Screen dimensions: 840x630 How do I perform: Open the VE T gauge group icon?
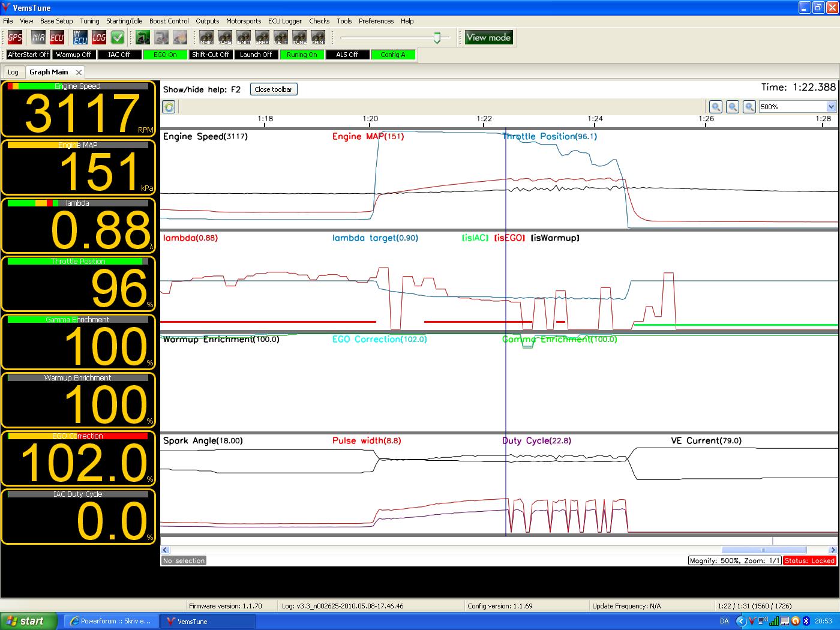[x=281, y=38]
